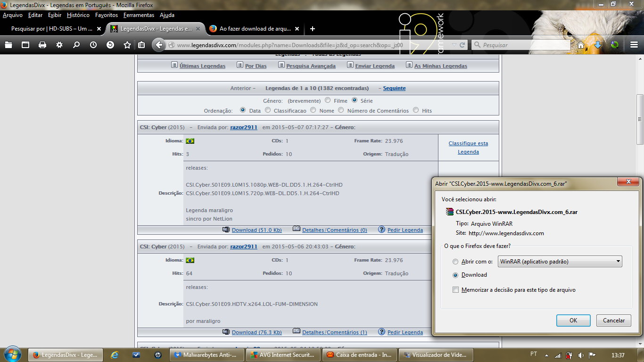
Task: Select the Download radio button
Action: 455,275
